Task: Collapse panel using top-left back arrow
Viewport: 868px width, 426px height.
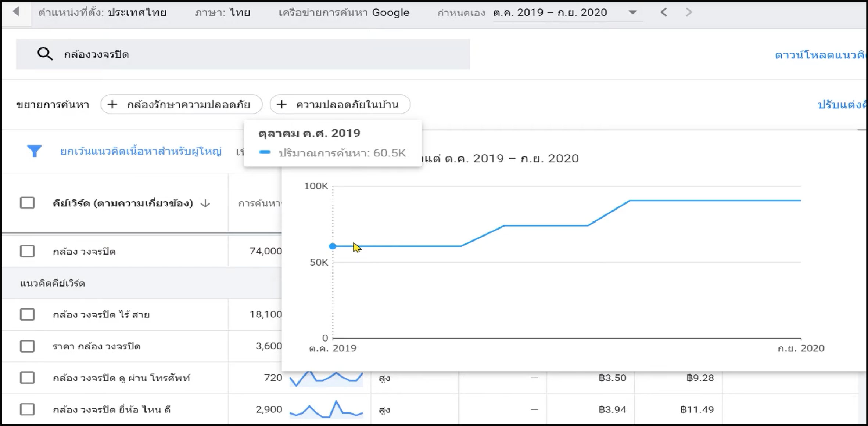Action: click(16, 12)
